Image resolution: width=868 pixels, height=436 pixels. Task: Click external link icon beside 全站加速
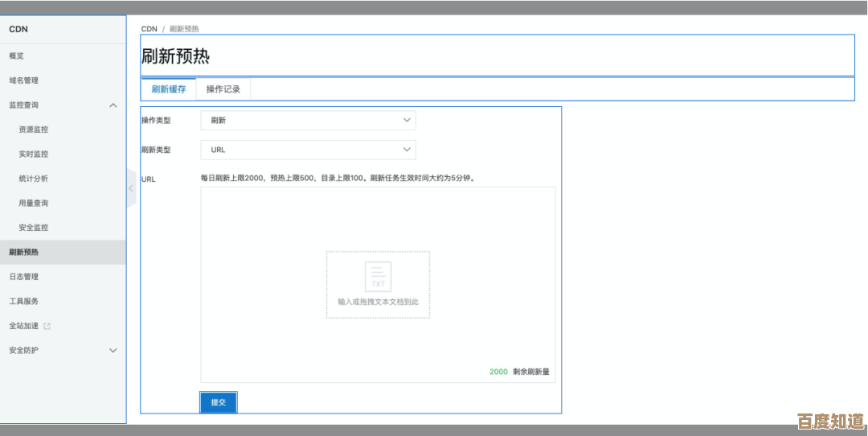tap(47, 326)
